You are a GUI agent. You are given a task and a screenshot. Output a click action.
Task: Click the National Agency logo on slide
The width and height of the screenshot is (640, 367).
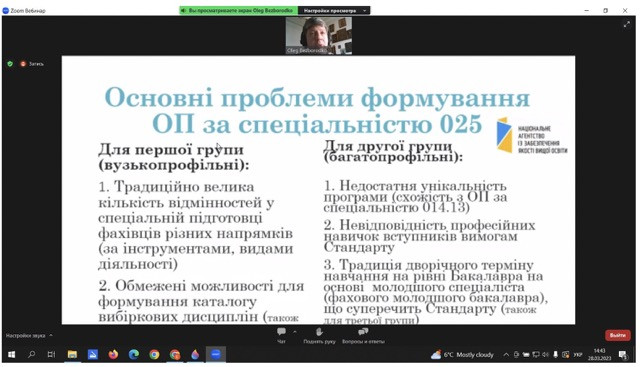532,136
